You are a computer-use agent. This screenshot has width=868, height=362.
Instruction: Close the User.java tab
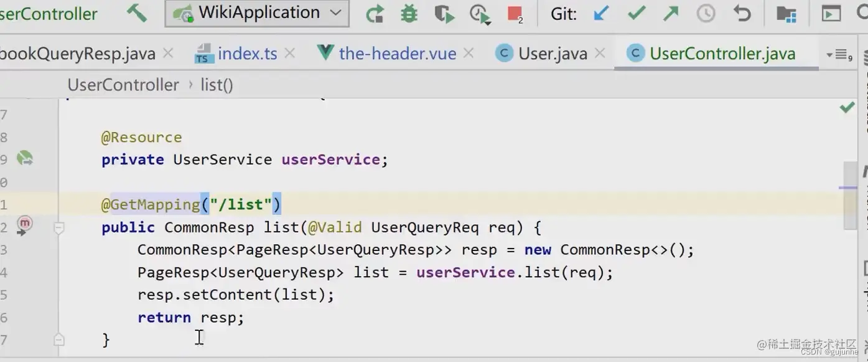click(x=600, y=54)
